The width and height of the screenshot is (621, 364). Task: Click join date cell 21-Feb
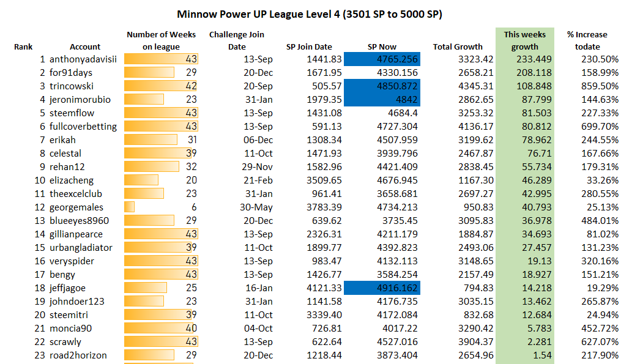(258, 180)
